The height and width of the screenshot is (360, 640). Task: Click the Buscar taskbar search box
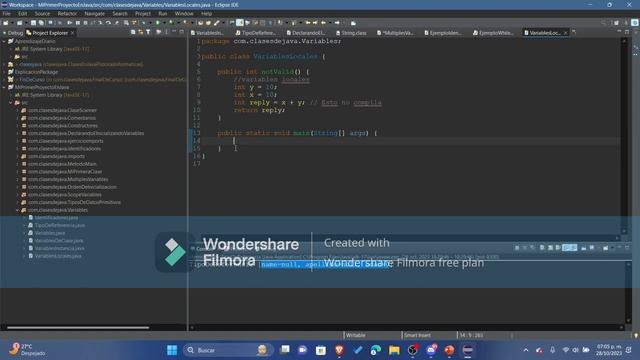(x=228, y=350)
